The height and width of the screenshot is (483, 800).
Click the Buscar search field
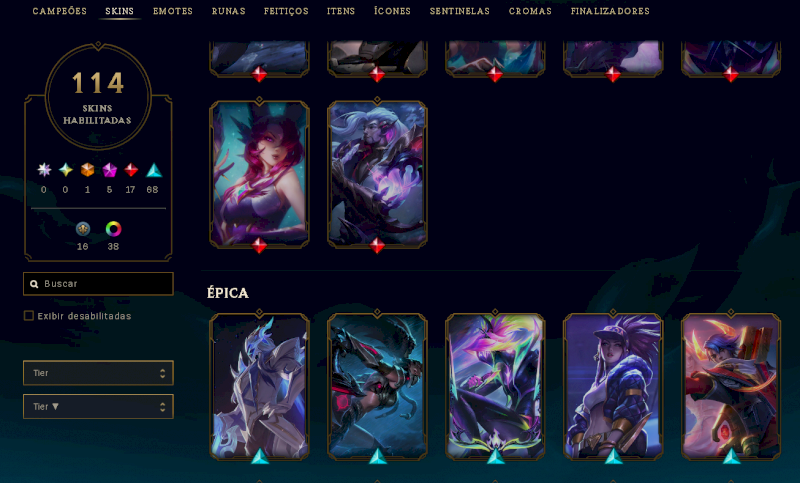tap(98, 284)
